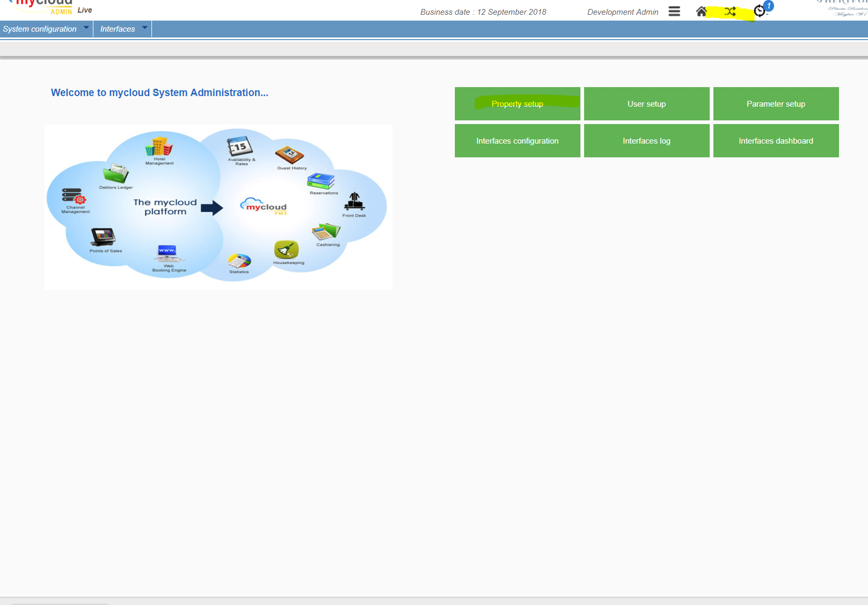Open the clock notifications icon
This screenshot has width=868, height=605.
point(760,11)
